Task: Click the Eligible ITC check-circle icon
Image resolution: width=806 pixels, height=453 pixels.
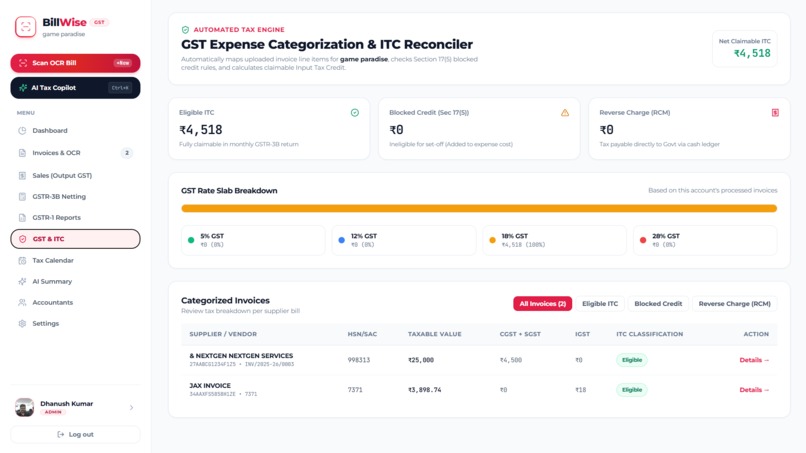Action: (x=355, y=113)
